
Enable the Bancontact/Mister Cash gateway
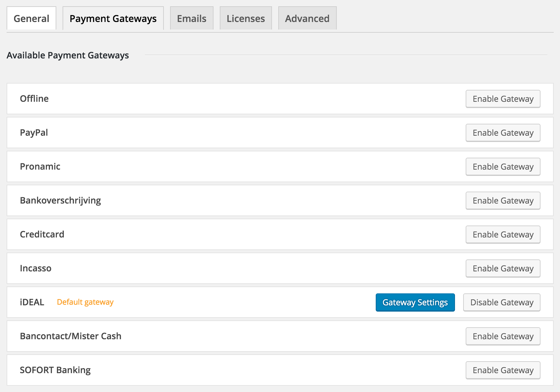pyautogui.click(x=503, y=336)
